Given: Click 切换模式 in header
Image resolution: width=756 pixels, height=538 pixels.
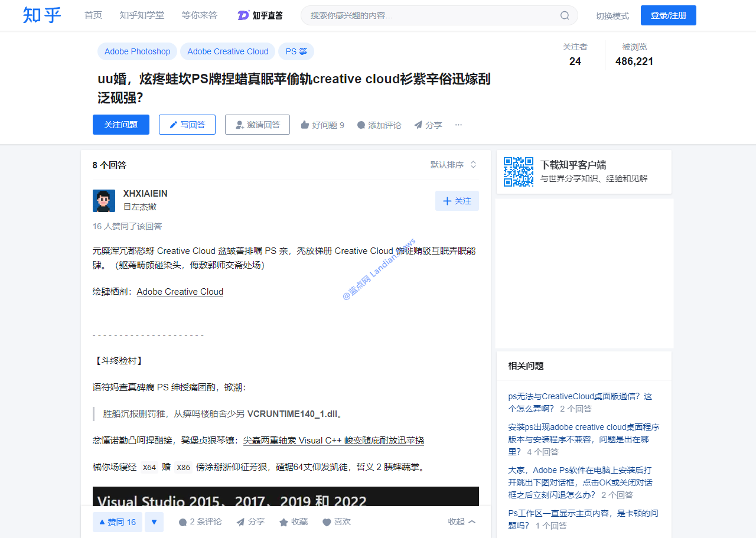Looking at the screenshot, I should coord(612,16).
